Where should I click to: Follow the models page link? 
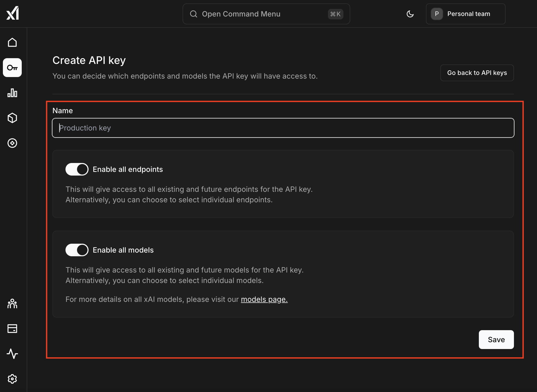(264, 299)
